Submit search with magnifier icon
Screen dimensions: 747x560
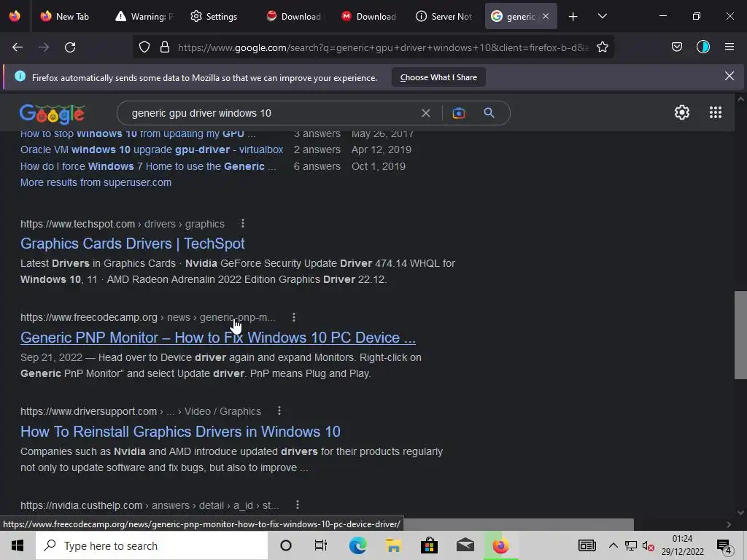coord(489,113)
